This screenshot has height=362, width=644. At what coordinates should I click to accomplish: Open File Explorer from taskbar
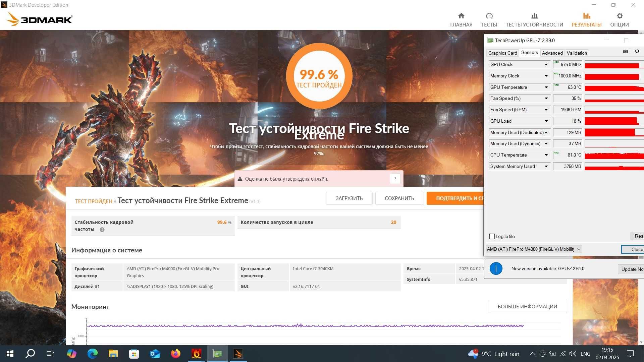pos(113,354)
